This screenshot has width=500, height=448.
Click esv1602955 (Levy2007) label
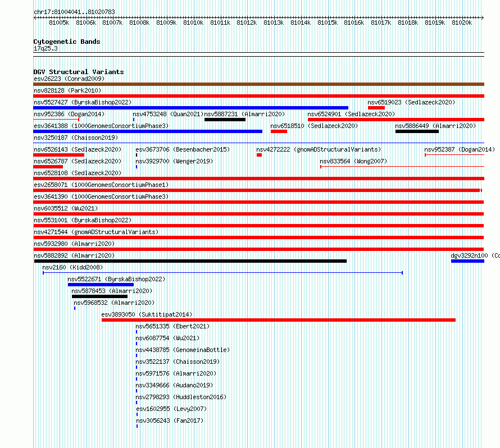171,409
